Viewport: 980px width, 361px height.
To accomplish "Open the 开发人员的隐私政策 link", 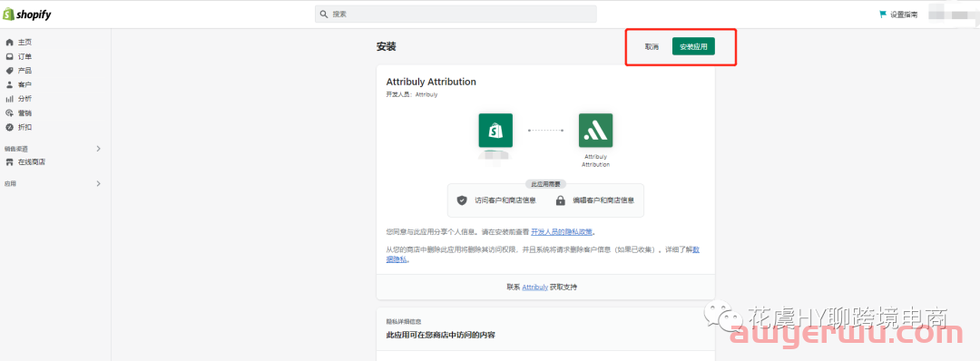I will tap(562, 232).
